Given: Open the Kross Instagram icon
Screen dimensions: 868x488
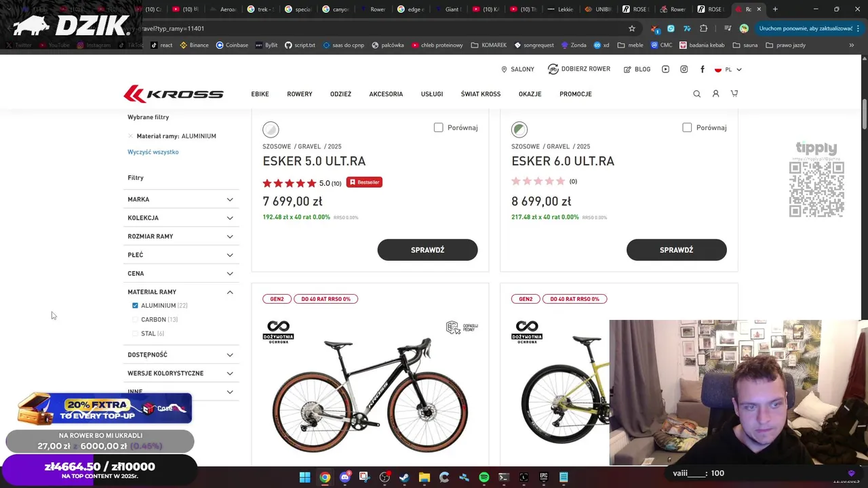Looking at the screenshot, I should click(684, 69).
